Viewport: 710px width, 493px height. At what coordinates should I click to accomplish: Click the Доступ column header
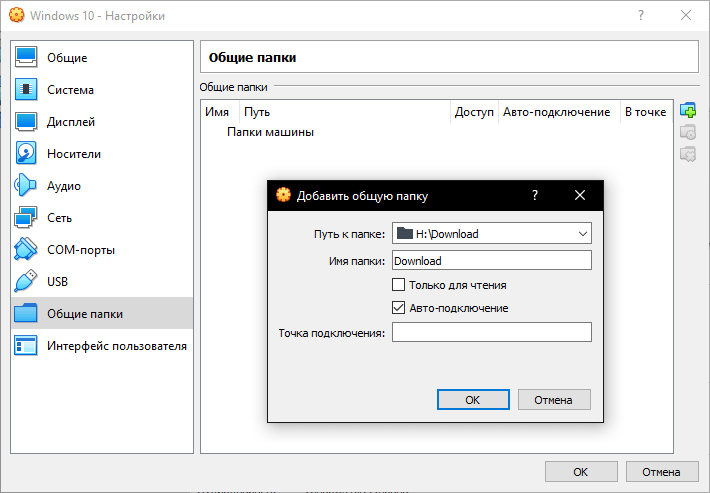point(474,112)
